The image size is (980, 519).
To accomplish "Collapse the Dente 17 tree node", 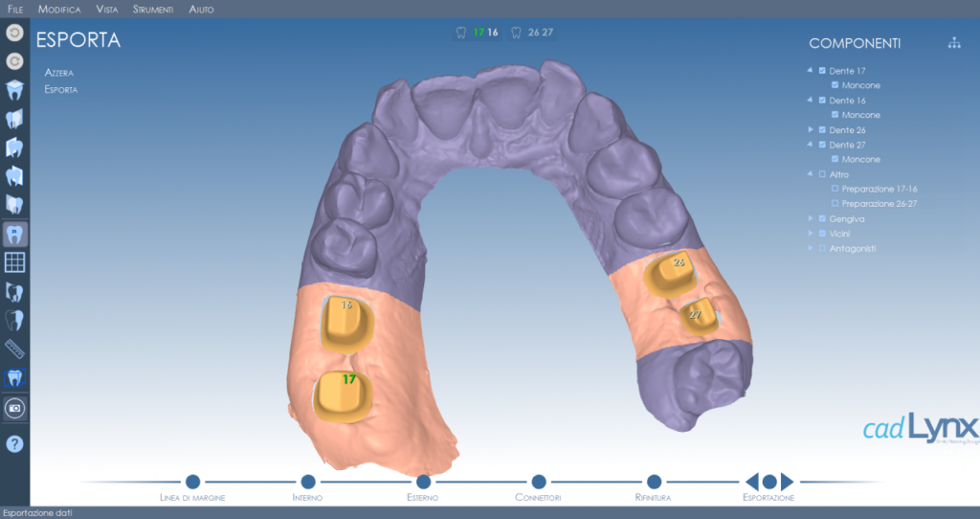I will (x=810, y=71).
